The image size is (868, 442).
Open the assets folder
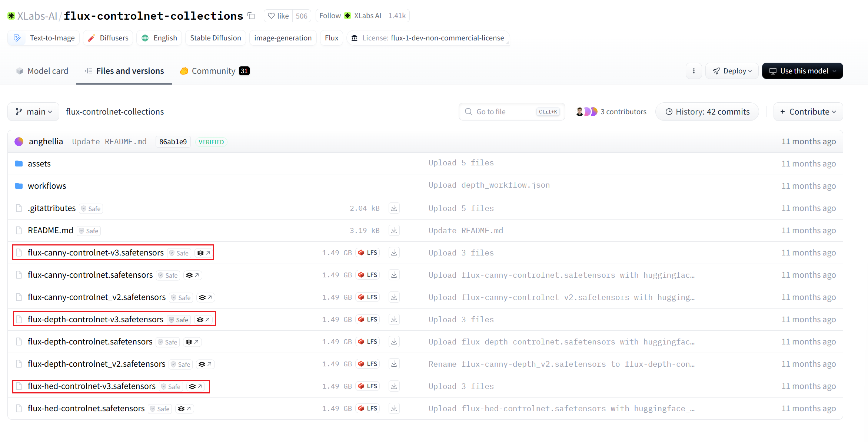click(x=39, y=164)
